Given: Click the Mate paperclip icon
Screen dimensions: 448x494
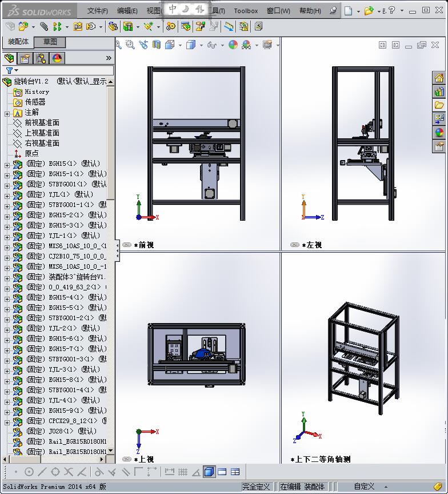Looking at the screenshot, I should [x=44, y=27].
